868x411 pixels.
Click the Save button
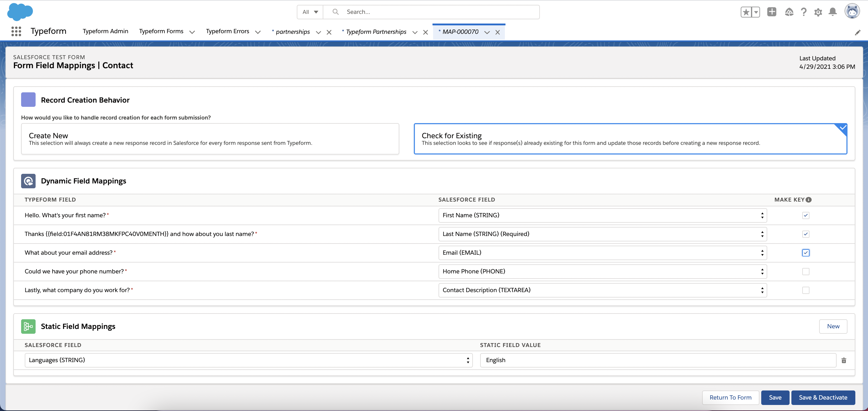(x=775, y=397)
